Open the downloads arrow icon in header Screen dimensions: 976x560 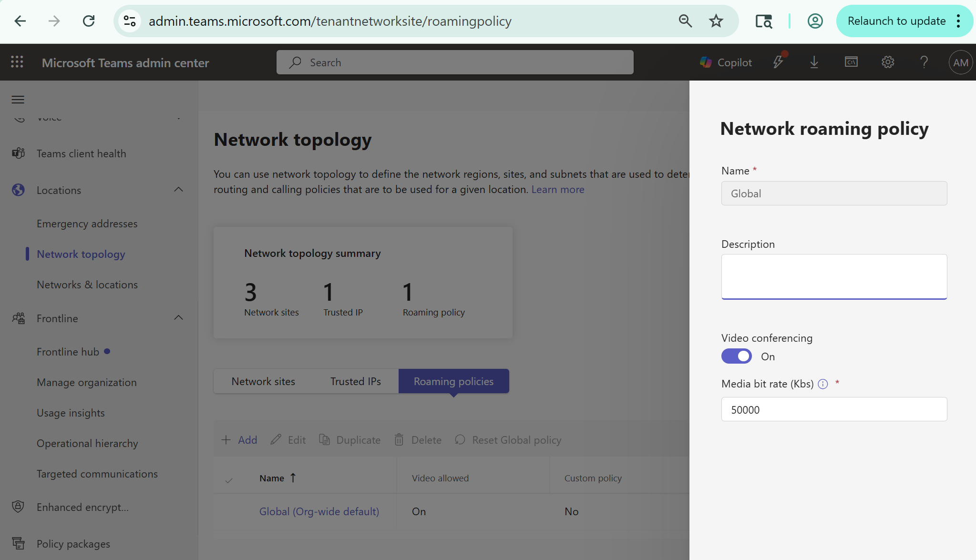(814, 62)
